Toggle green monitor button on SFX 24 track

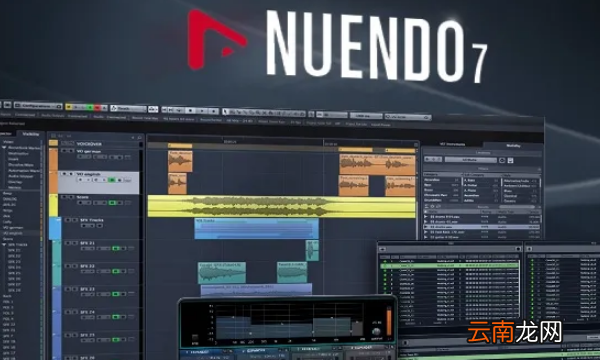[x=116, y=317]
